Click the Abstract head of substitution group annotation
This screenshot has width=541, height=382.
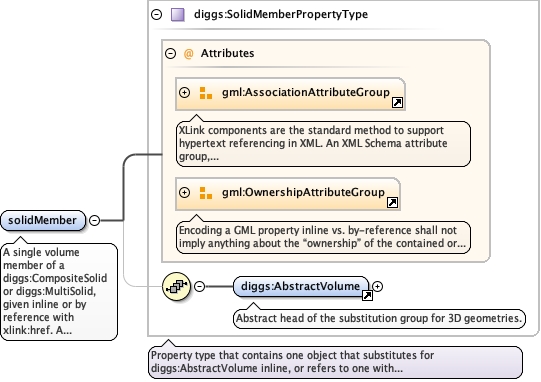point(379,319)
